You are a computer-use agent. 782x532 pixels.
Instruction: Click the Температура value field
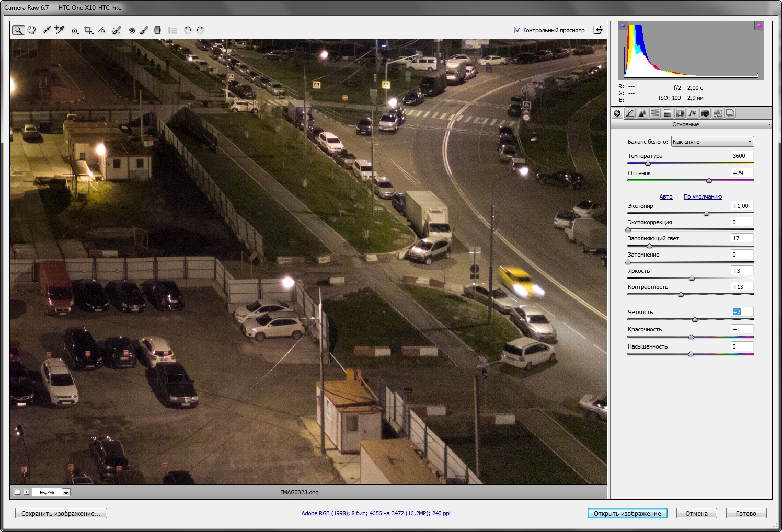(742, 156)
